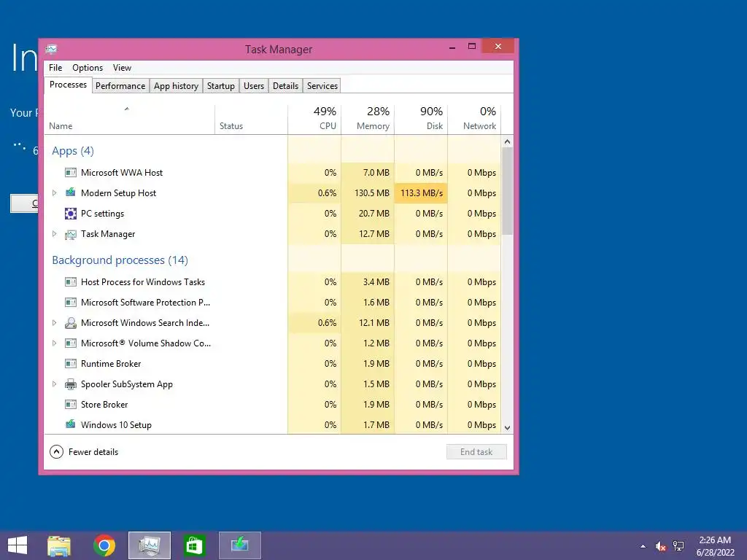Click the scrollbar up arrow
Image resolution: width=747 pixels, height=560 pixels.
[x=508, y=141]
